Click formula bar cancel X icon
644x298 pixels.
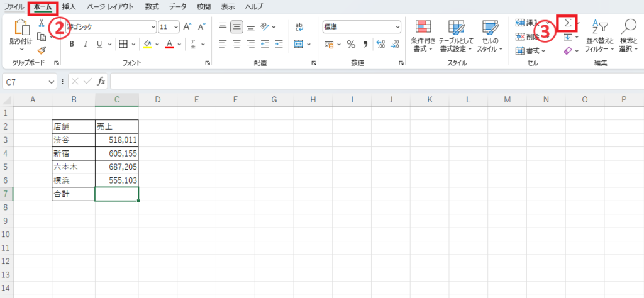(x=75, y=82)
